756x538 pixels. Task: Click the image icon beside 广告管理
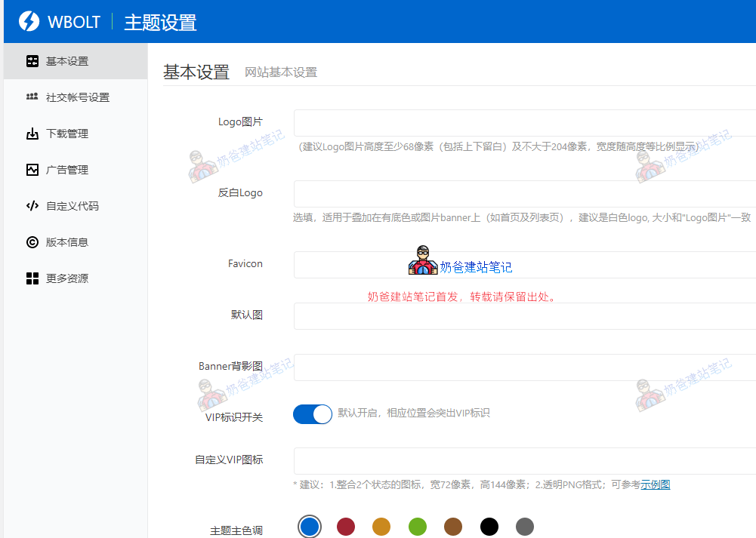pos(32,170)
